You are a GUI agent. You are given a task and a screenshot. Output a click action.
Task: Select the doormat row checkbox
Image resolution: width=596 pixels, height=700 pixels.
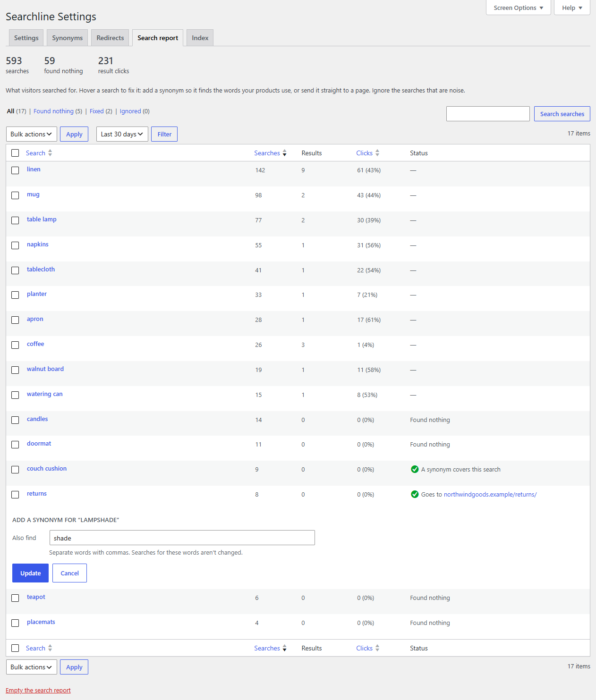coord(15,445)
